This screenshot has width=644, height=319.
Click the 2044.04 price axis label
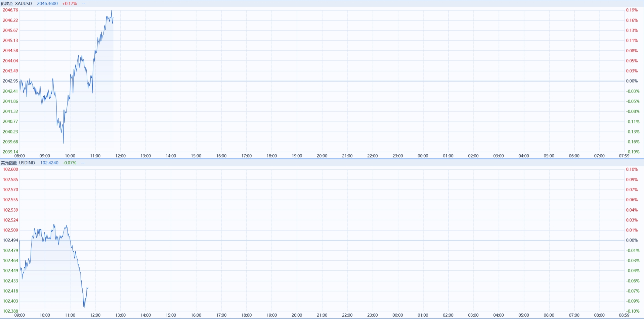(10, 61)
